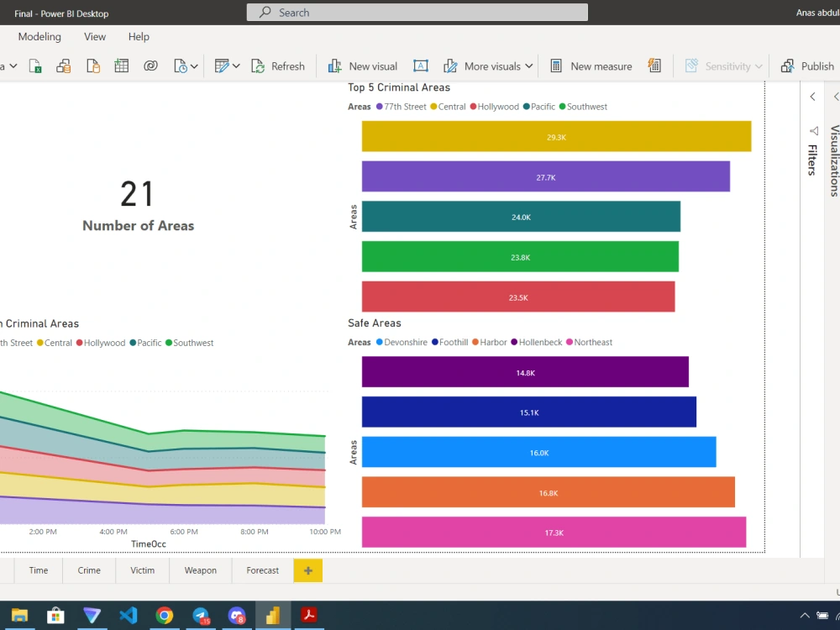Select the red Hollywood bar showing 23.5K
The image size is (840, 630).
517,297
